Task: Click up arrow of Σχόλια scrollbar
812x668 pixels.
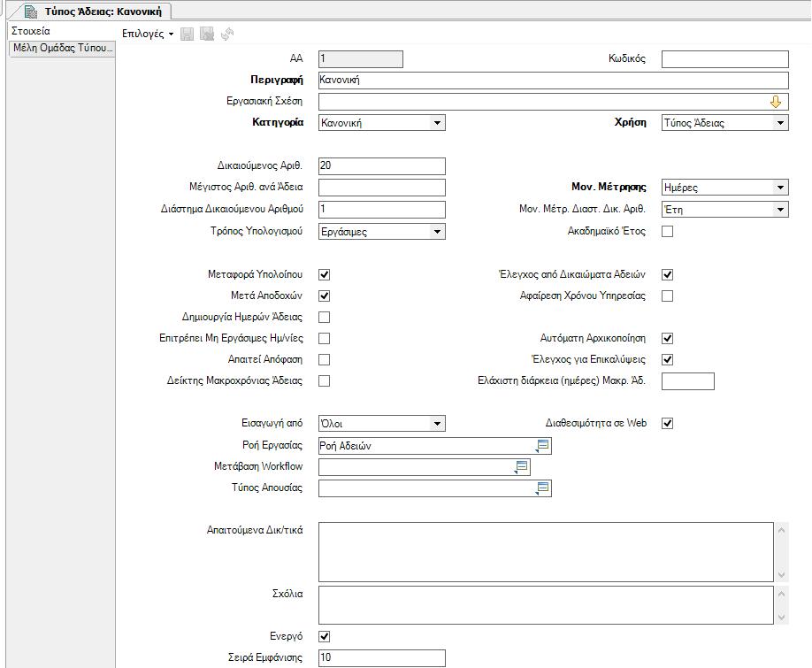Action: 781,594
